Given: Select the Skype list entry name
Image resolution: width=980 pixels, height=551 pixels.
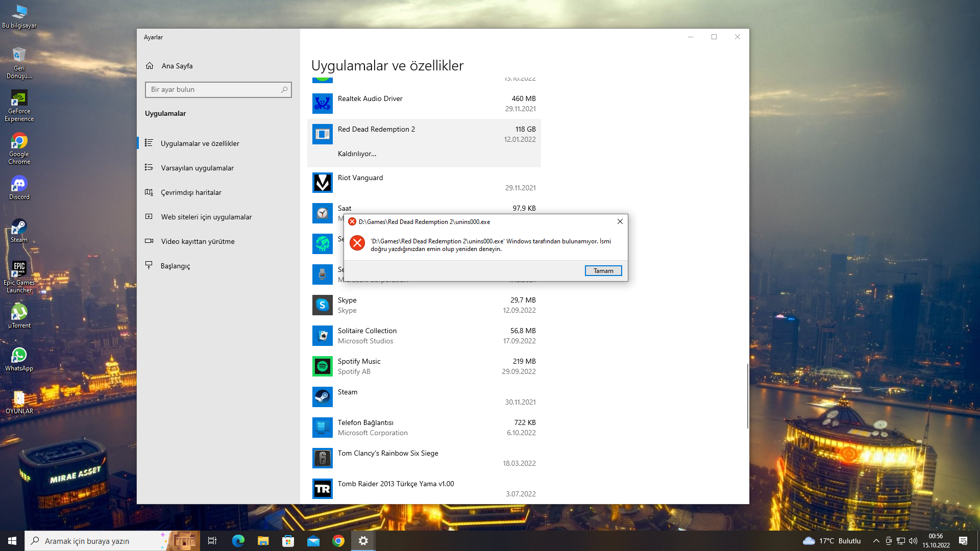Looking at the screenshot, I should [347, 300].
